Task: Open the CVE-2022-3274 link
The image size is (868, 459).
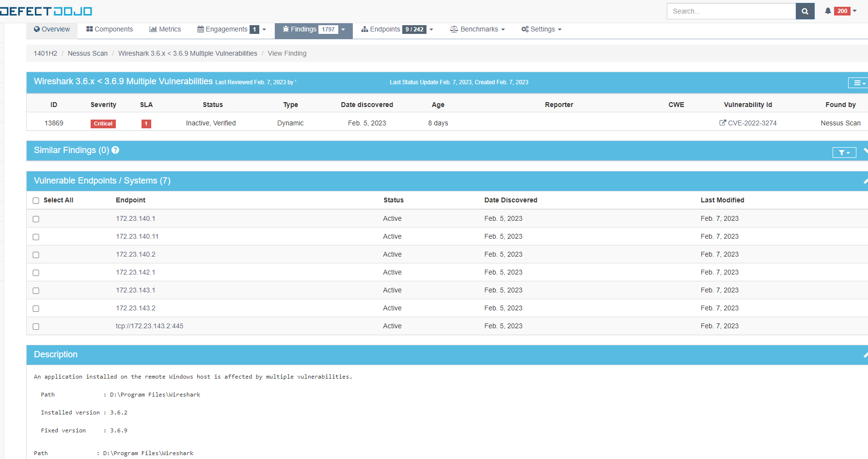Action: click(752, 122)
